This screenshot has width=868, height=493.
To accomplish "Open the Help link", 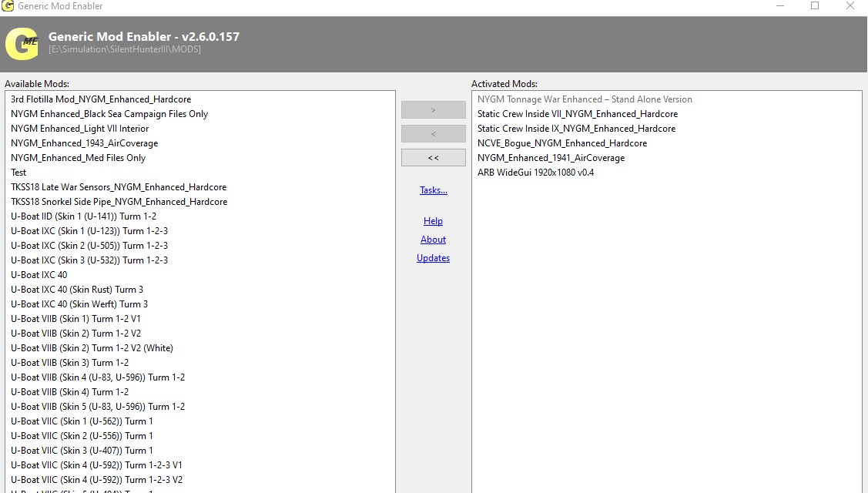I will point(433,221).
